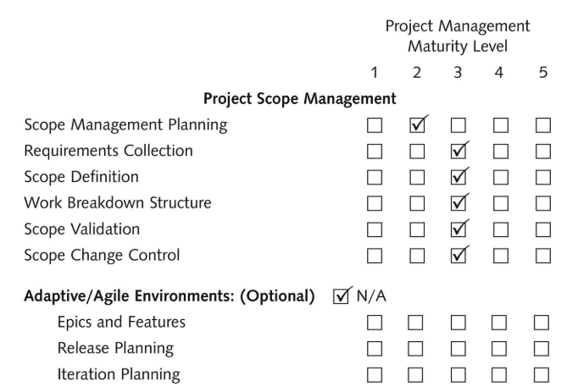Select level 2 for Release Planning
Viewport: 567px width, 392px height.
click(x=416, y=348)
